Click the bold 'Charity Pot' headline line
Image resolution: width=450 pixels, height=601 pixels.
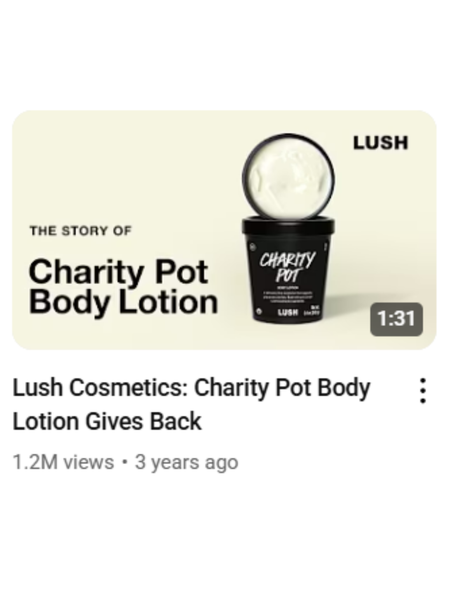118,271
